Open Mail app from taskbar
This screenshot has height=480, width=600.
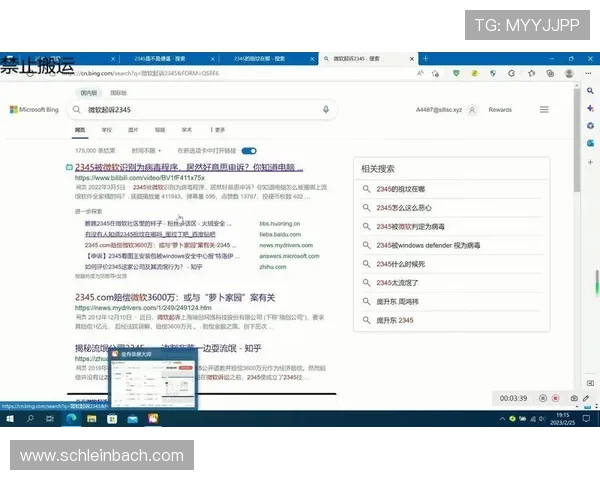132,418
